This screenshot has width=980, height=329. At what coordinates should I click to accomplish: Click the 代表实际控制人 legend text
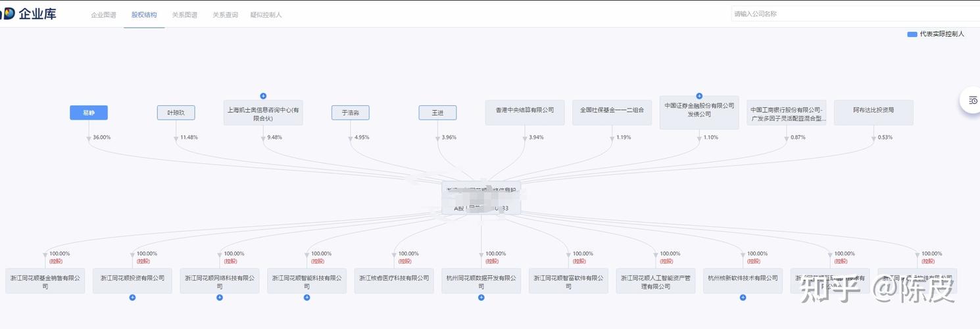(942, 34)
